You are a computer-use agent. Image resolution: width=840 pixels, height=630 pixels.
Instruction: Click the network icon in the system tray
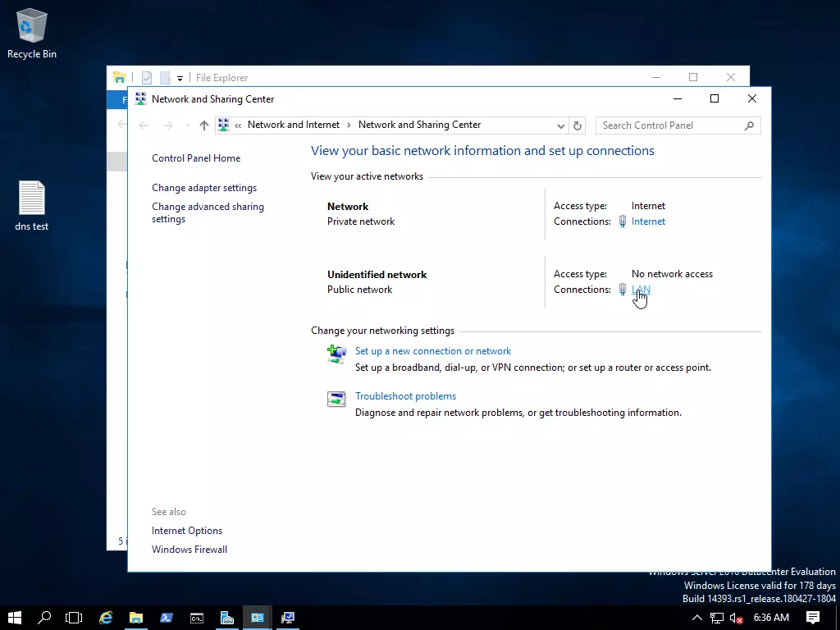tap(717, 619)
